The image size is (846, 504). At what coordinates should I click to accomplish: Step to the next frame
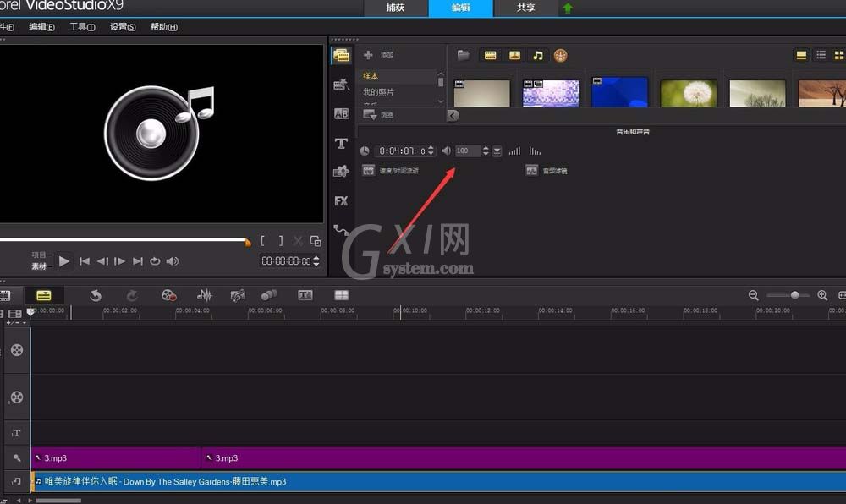tap(120, 261)
